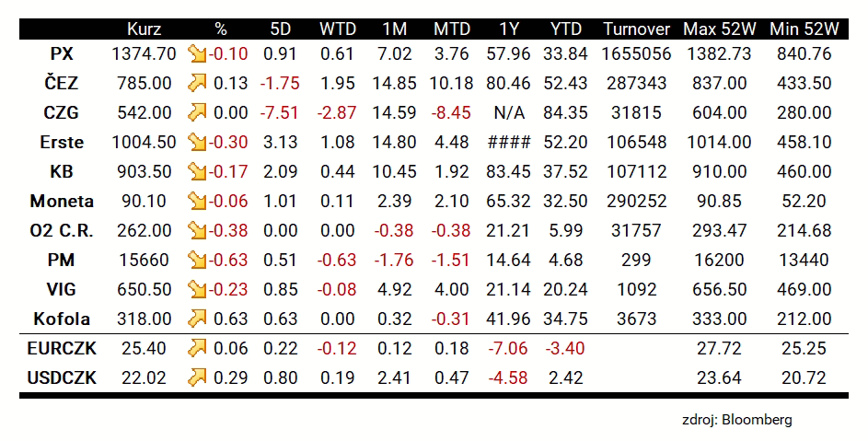Screen dimensions: 868x441
Task: Click the down arrow icon in PM row
Action: [x=196, y=260]
